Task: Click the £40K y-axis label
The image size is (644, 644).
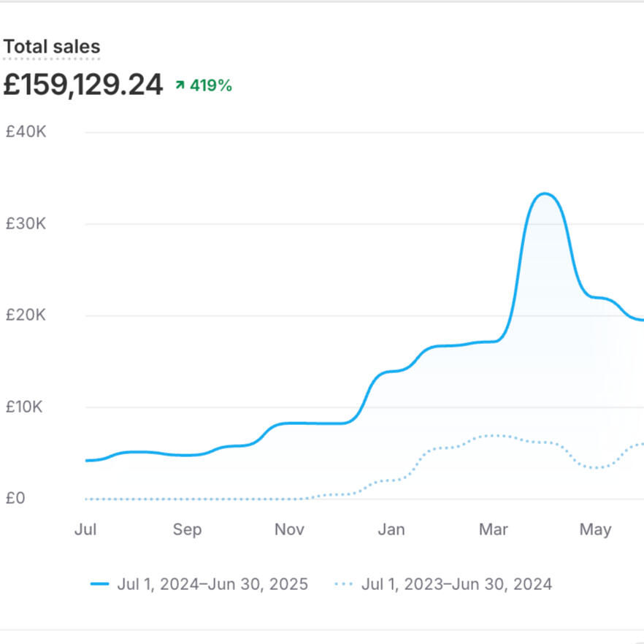Action: 26,132
